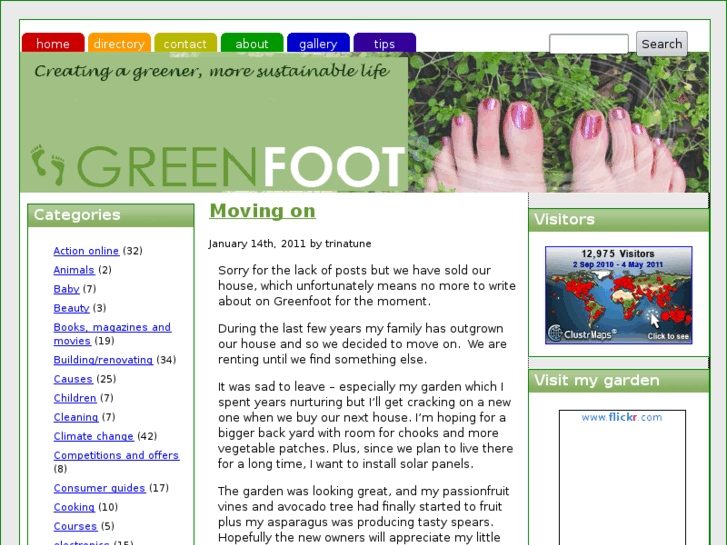Go to the contact tab
Image resolution: width=727 pixels, height=545 pixels.
pos(185,43)
